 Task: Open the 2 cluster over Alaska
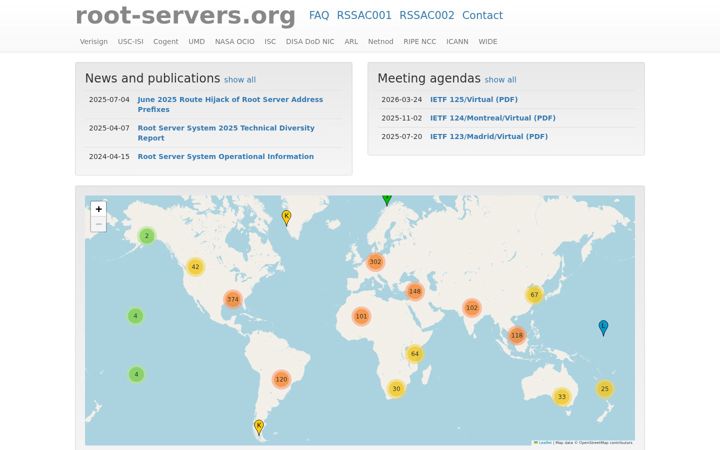coord(147,236)
